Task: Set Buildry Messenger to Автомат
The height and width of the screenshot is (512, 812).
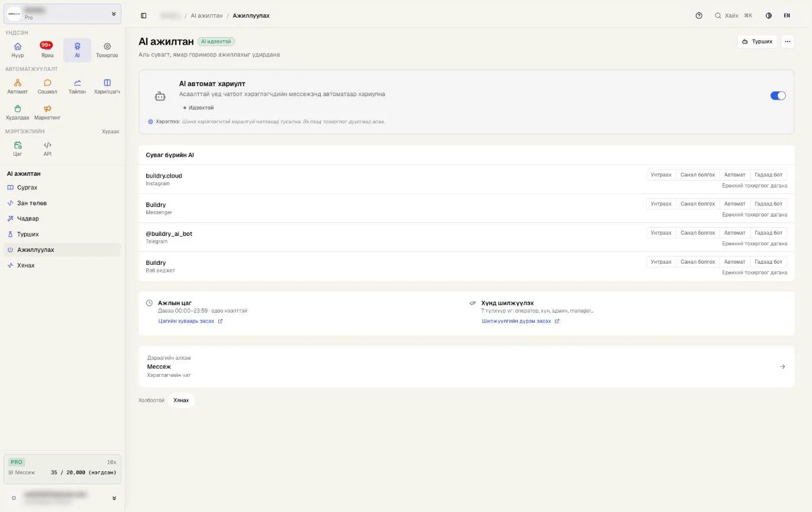Action: click(x=735, y=204)
